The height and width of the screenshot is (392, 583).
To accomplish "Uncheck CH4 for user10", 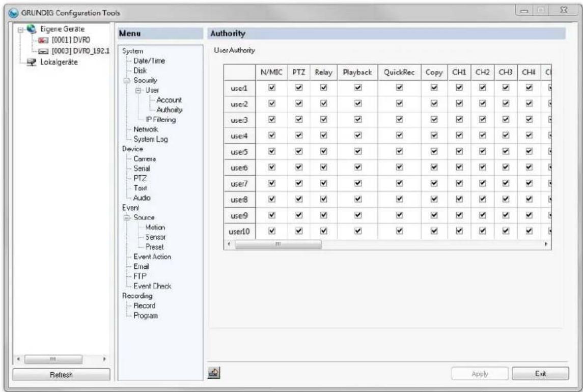I will tap(529, 231).
